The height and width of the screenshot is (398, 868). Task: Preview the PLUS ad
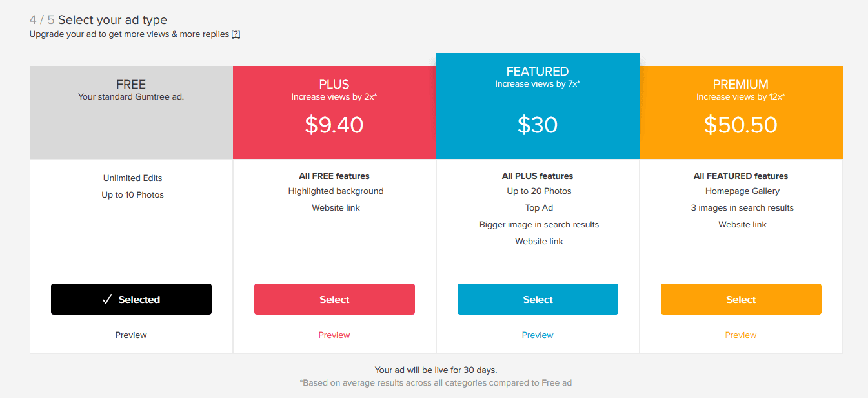[334, 335]
